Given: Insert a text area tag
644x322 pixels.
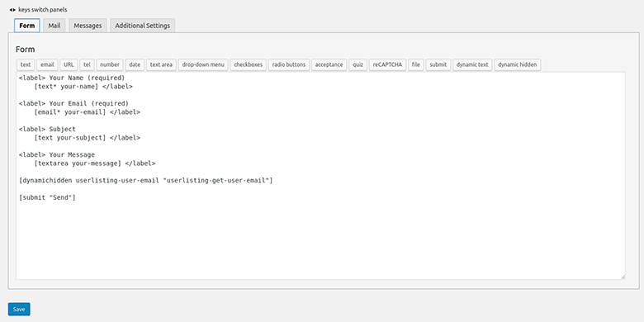Looking at the screenshot, I should point(161,64).
